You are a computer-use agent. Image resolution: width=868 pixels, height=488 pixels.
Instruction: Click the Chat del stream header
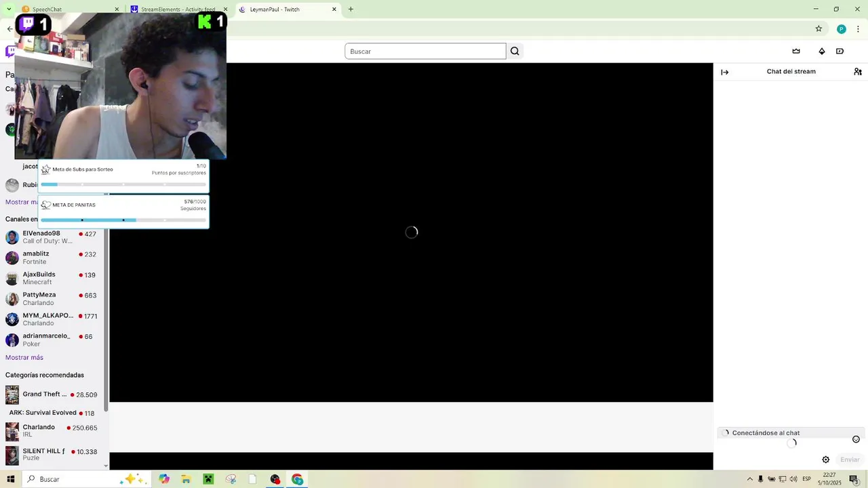click(x=791, y=72)
